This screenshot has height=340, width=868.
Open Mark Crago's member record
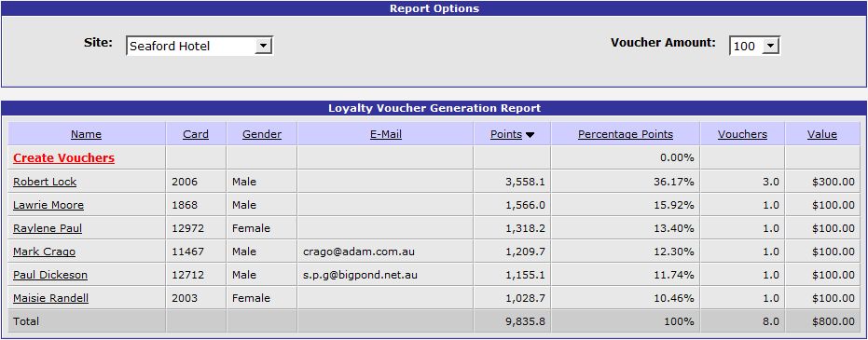coord(45,252)
